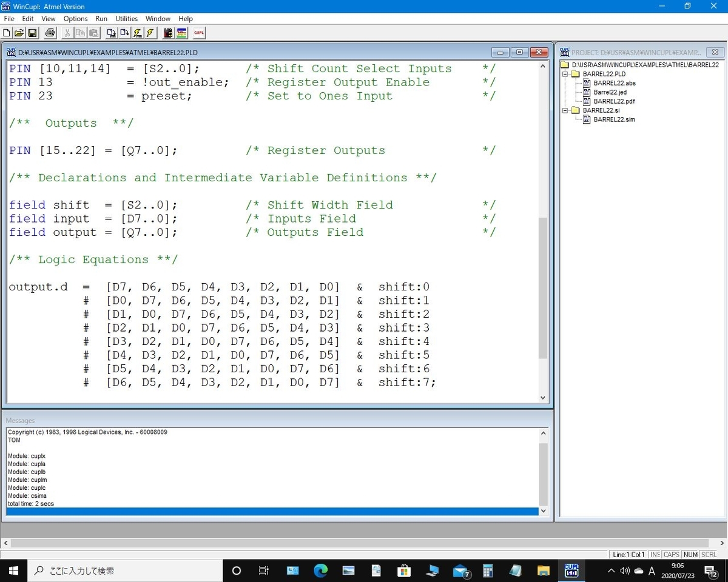Run device-dependent compile icon with chip
Image resolution: width=728 pixels, height=582 pixels.
point(111,33)
